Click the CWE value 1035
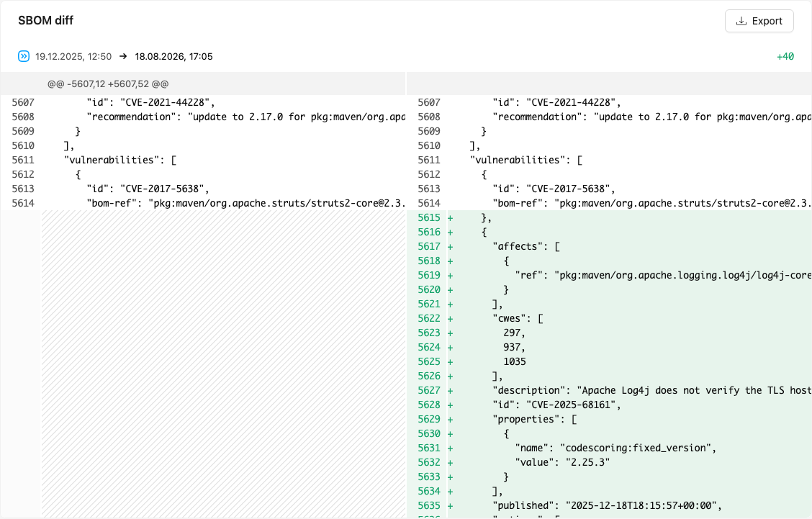 click(x=515, y=361)
